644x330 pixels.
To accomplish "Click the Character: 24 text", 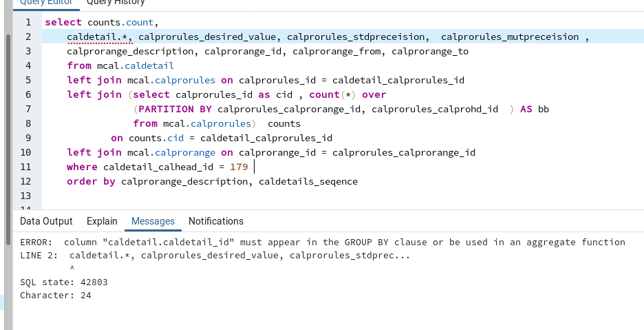I will (56, 296).
